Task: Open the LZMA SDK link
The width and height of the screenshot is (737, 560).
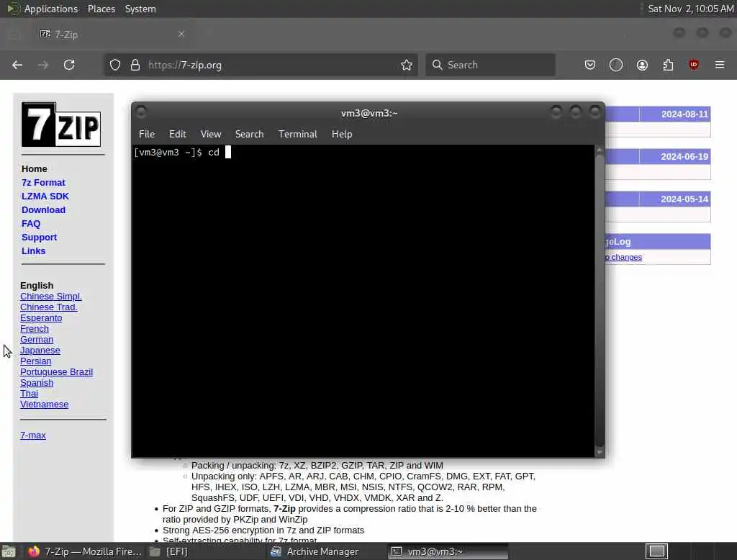Action: click(x=45, y=196)
